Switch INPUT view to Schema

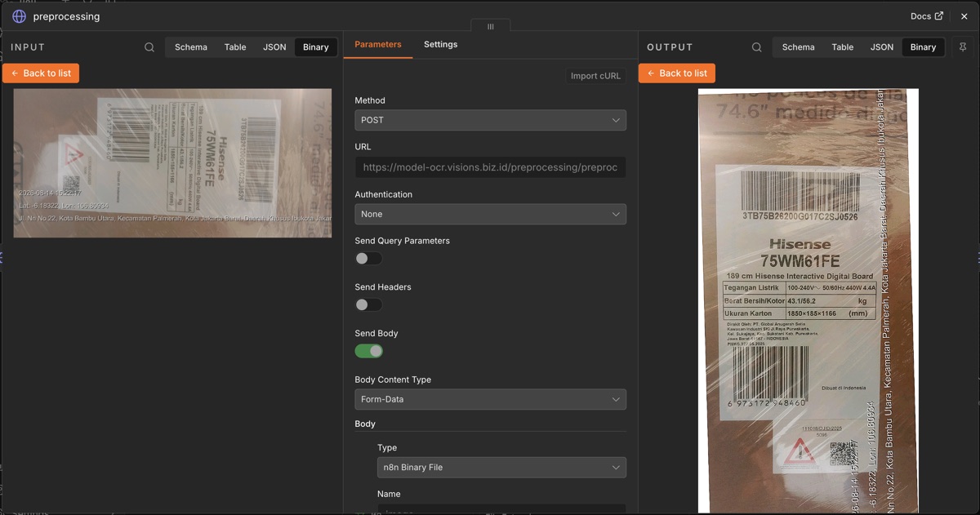pos(191,47)
